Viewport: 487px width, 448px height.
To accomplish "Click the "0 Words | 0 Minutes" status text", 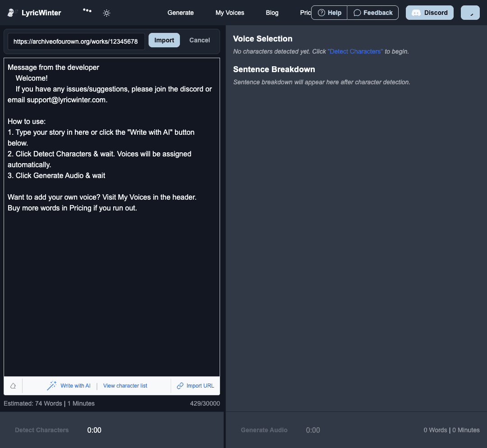I will [451, 430].
